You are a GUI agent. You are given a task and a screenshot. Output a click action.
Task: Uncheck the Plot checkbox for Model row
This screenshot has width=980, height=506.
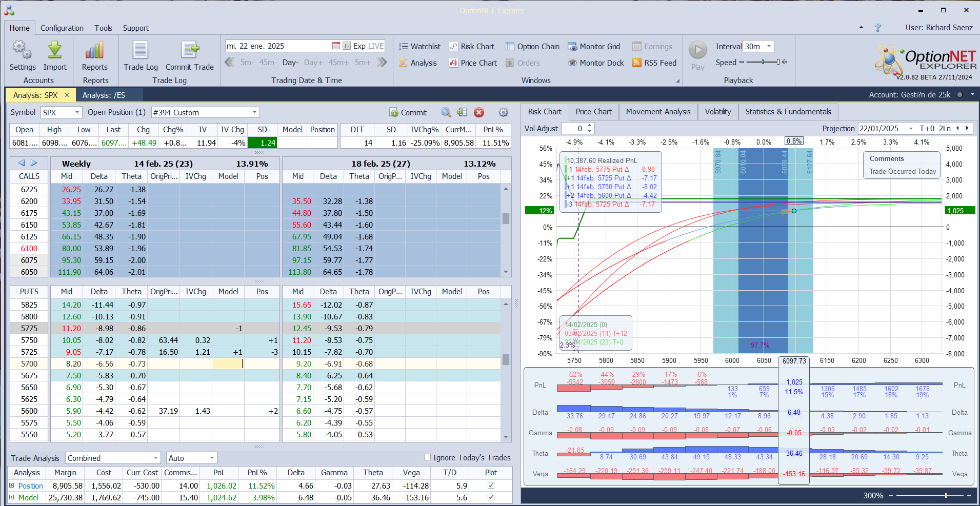click(491, 497)
